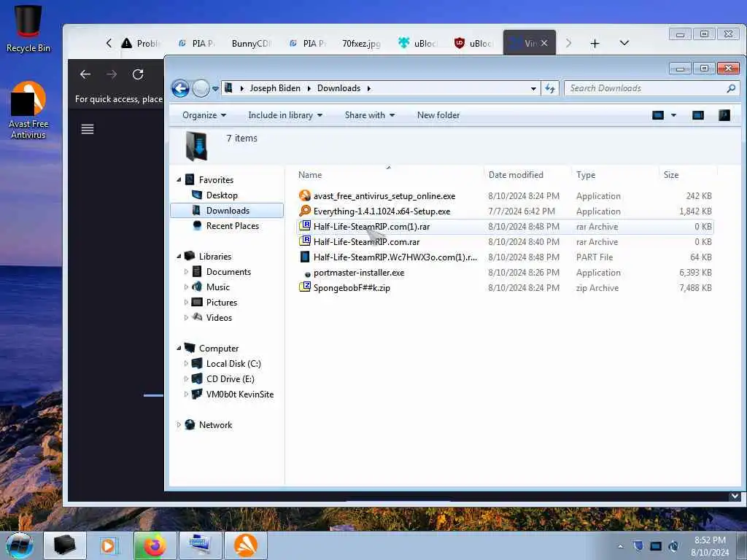Click the Half-Life-SteamRIP.Wc7HWX3o PART file icon
This screenshot has height=560, width=747.
coord(304,257)
